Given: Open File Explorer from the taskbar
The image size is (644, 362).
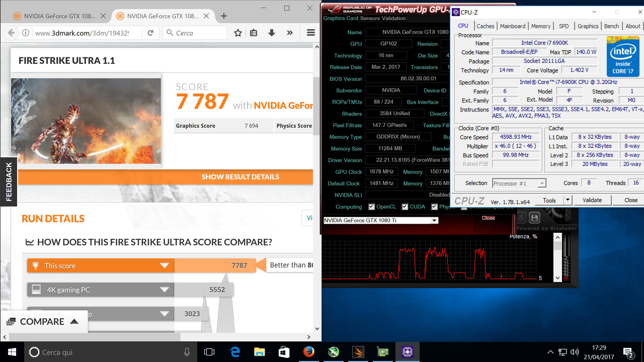Looking at the screenshot, I should (260, 352).
